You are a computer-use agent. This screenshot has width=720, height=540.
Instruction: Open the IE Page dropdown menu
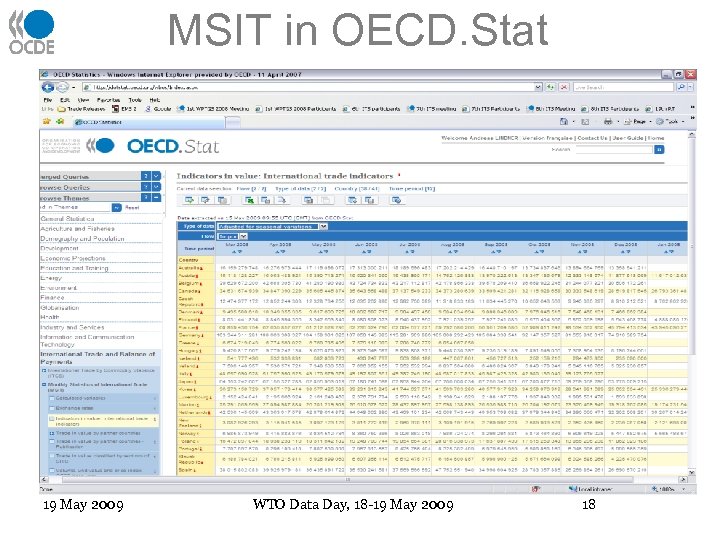pos(639,122)
